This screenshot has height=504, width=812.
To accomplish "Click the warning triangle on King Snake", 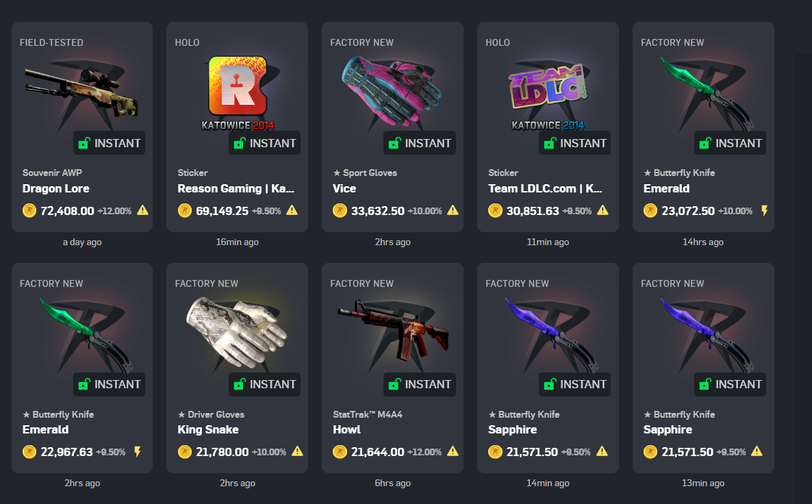I will click(297, 451).
